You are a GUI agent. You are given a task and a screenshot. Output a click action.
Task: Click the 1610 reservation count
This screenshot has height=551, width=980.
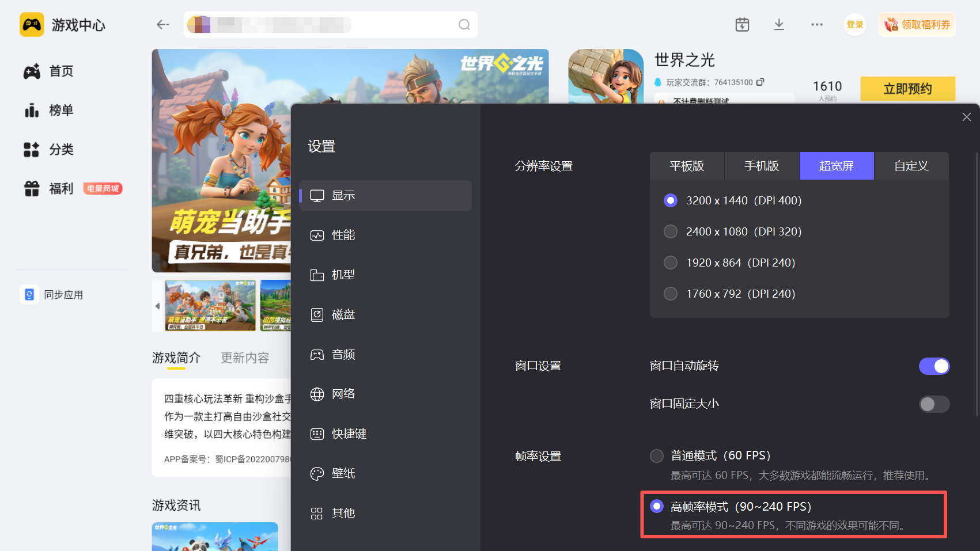point(827,86)
